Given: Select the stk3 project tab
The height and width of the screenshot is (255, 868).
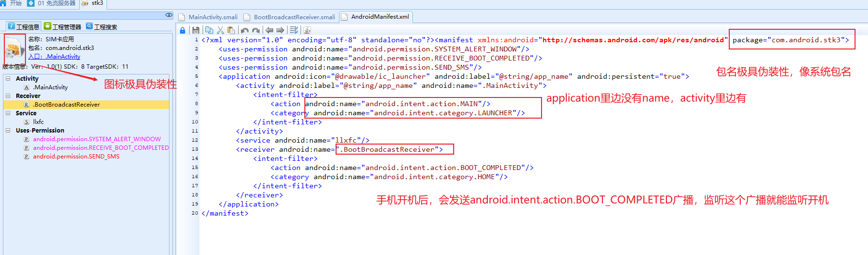Looking at the screenshot, I should click(x=93, y=3).
